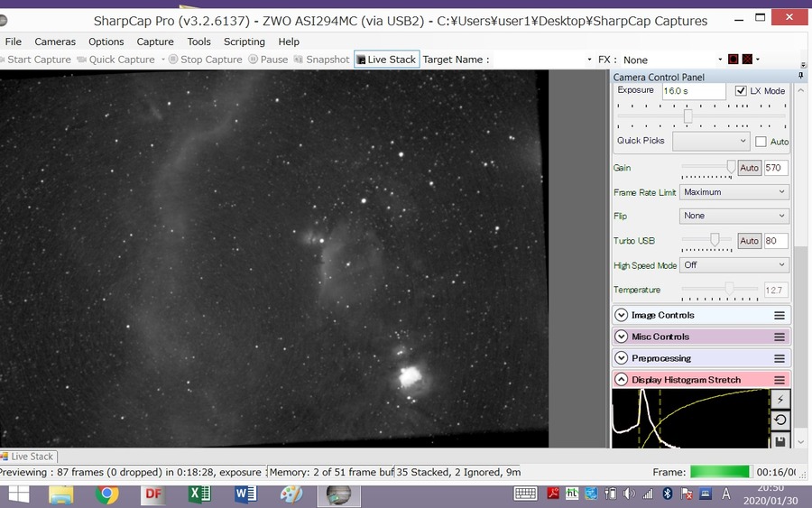Image resolution: width=812 pixels, height=508 pixels.
Task: Open File Explorer from the taskbar
Action: (61, 494)
